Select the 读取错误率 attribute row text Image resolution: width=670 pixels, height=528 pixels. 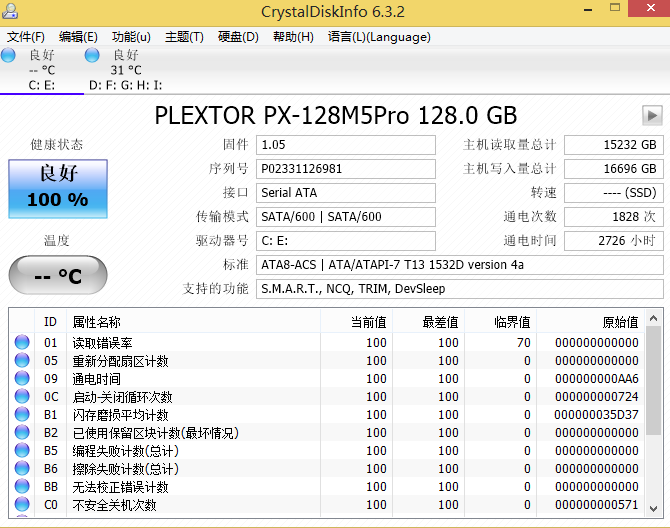(103, 343)
